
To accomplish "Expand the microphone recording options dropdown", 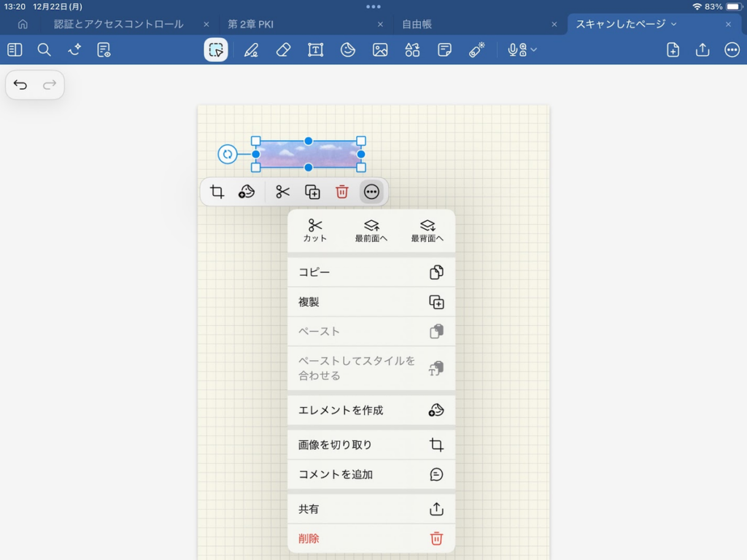I will coord(534,50).
